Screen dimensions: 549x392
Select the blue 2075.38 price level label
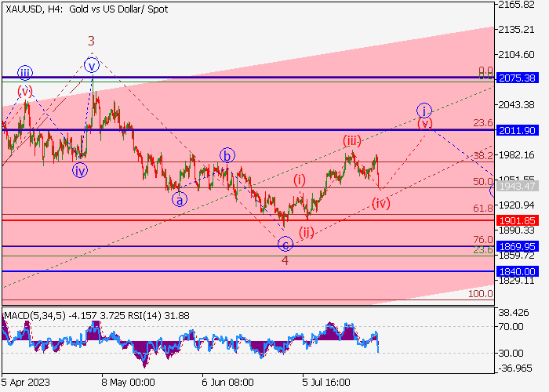(517, 78)
